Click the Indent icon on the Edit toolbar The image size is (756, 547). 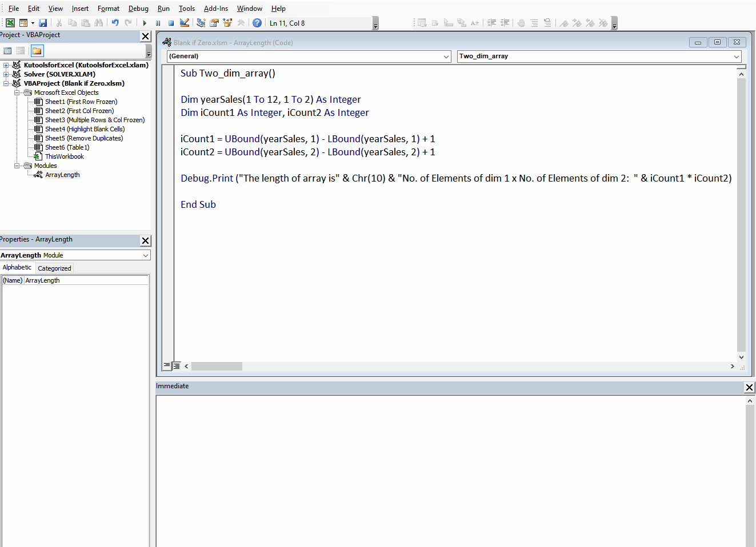[x=491, y=23]
